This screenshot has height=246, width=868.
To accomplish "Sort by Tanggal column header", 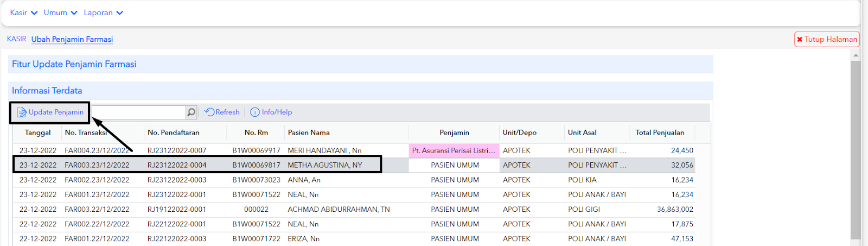I will pos(38,133).
